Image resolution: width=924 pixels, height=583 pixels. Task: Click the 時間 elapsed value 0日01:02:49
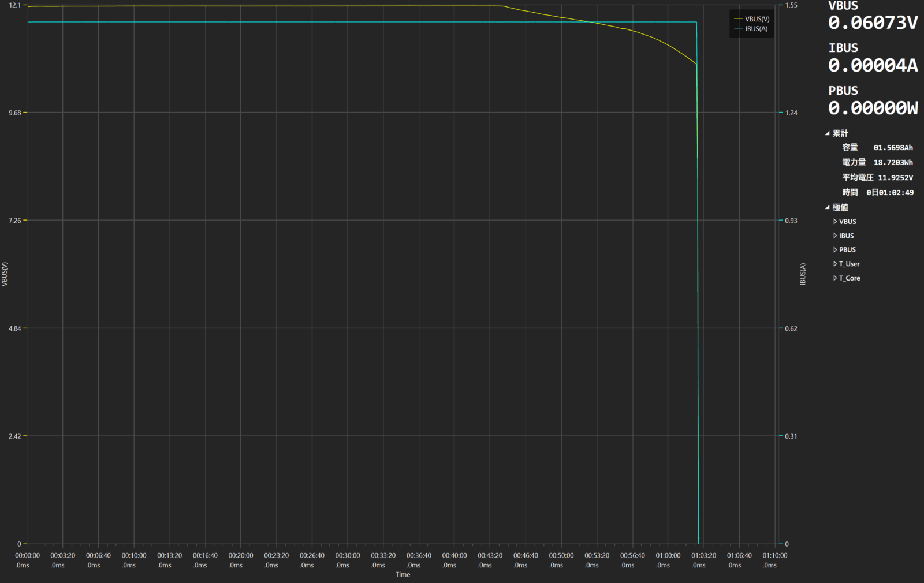pos(889,193)
